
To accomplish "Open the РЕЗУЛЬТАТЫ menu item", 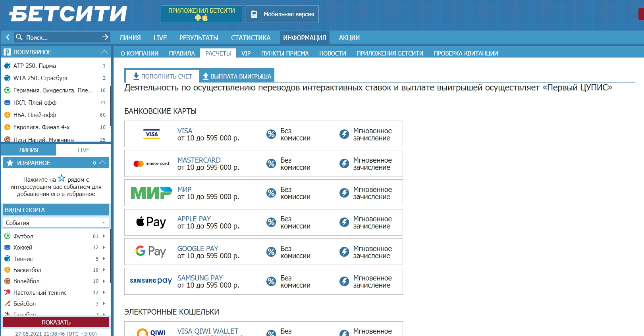I will coord(199,38).
